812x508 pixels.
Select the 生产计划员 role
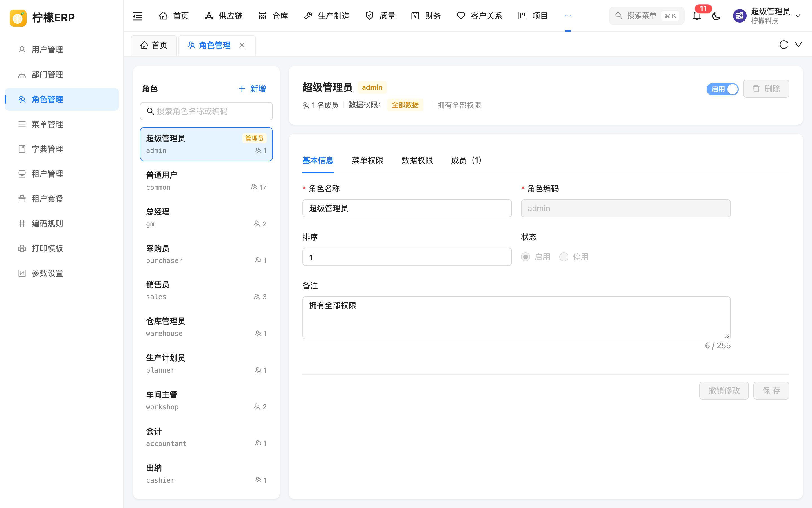(206, 364)
